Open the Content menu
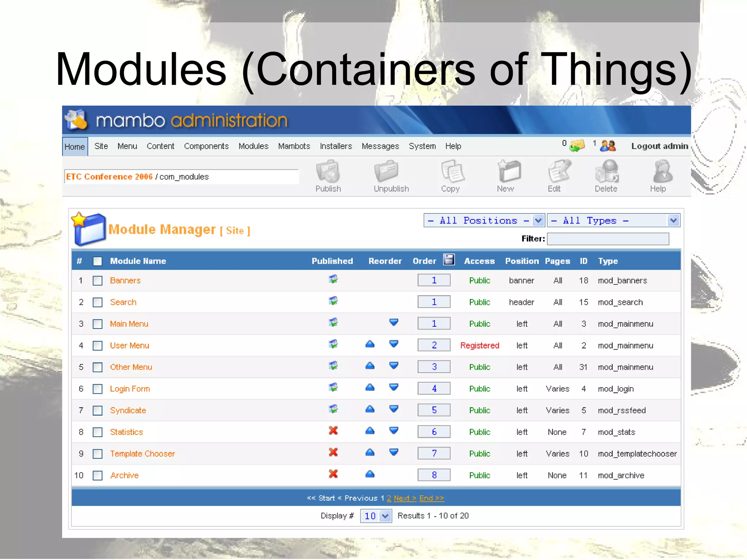 tap(160, 146)
